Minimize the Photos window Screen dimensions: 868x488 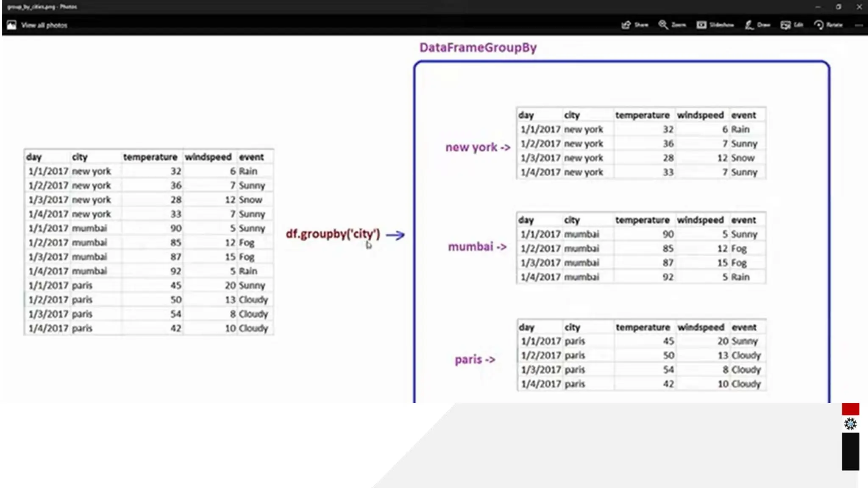(818, 7)
